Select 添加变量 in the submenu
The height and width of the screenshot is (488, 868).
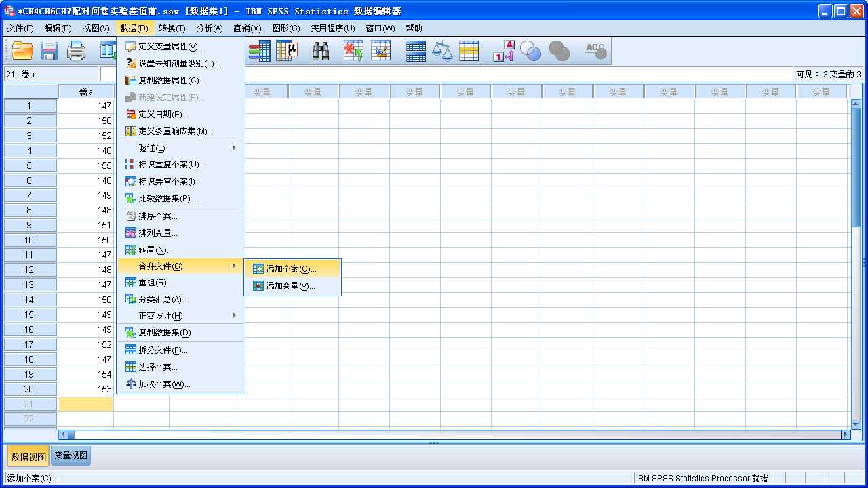[292, 286]
